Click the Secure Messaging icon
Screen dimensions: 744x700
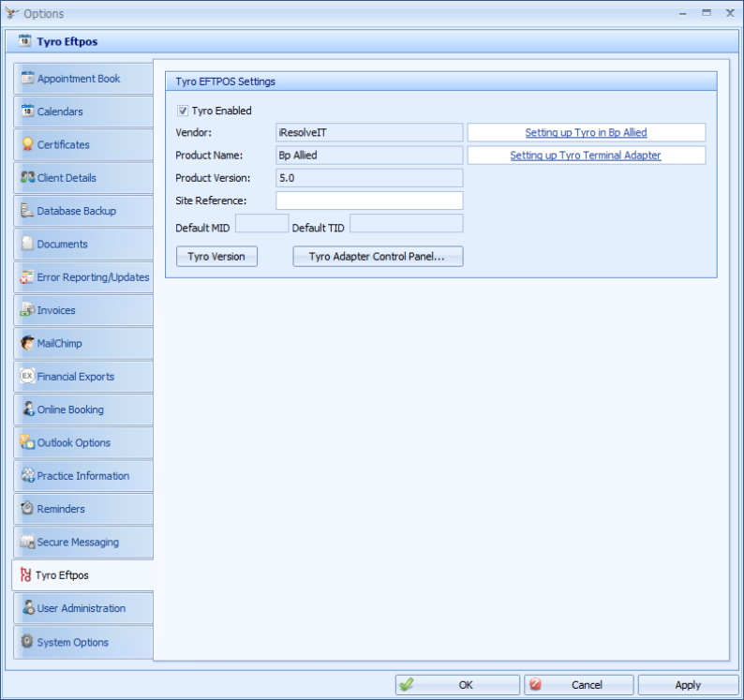pos(27,542)
